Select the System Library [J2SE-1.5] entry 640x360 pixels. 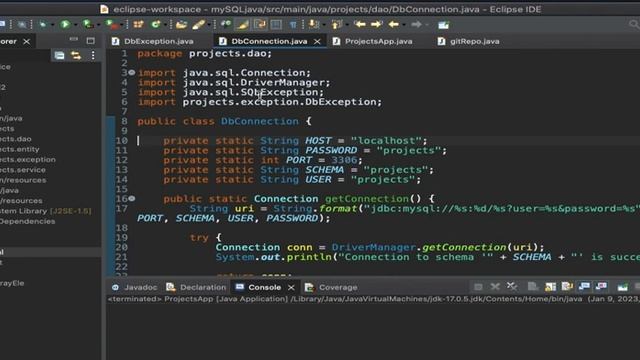point(45,211)
